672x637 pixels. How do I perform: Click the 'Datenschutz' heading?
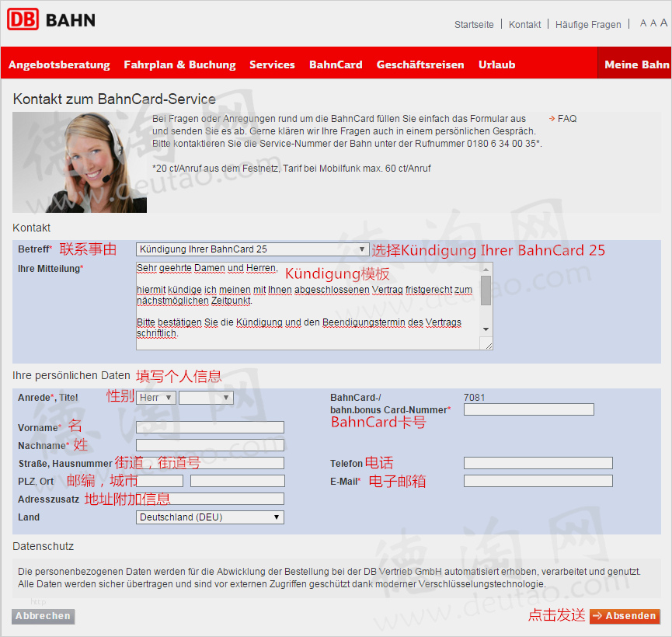pos(44,547)
